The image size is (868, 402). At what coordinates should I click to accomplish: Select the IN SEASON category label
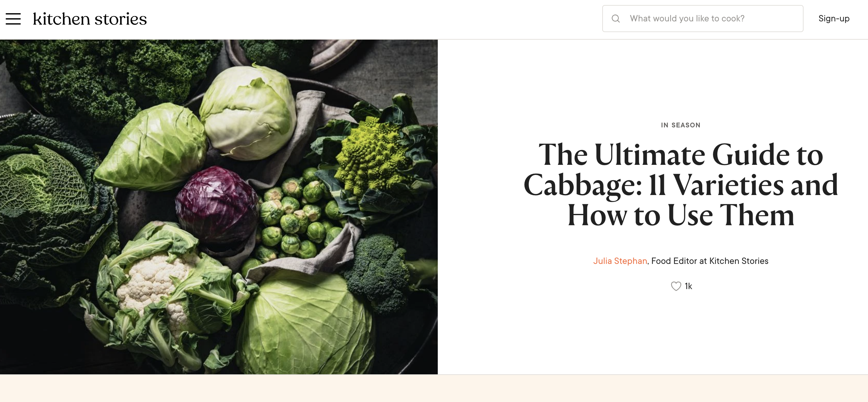click(680, 125)
